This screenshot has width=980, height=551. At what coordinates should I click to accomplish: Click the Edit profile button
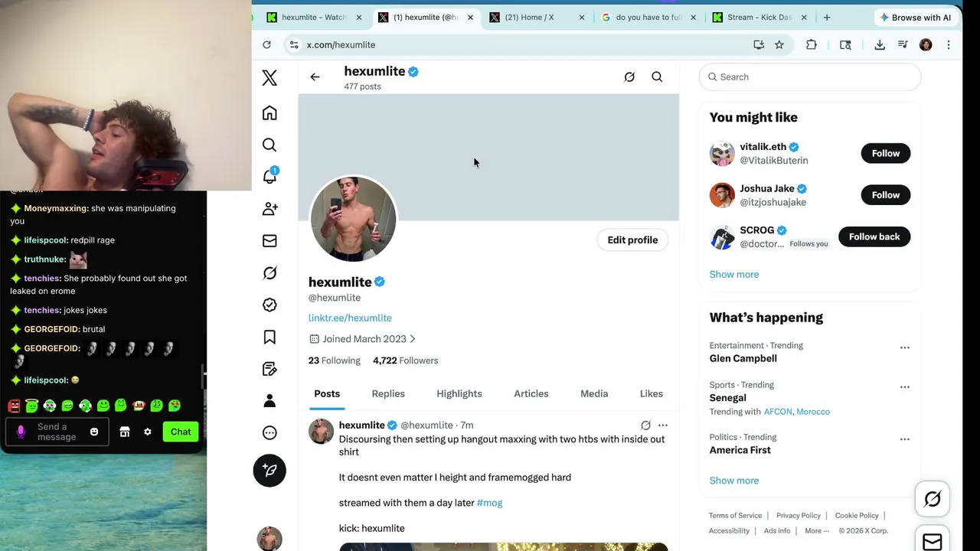[632, 240]
